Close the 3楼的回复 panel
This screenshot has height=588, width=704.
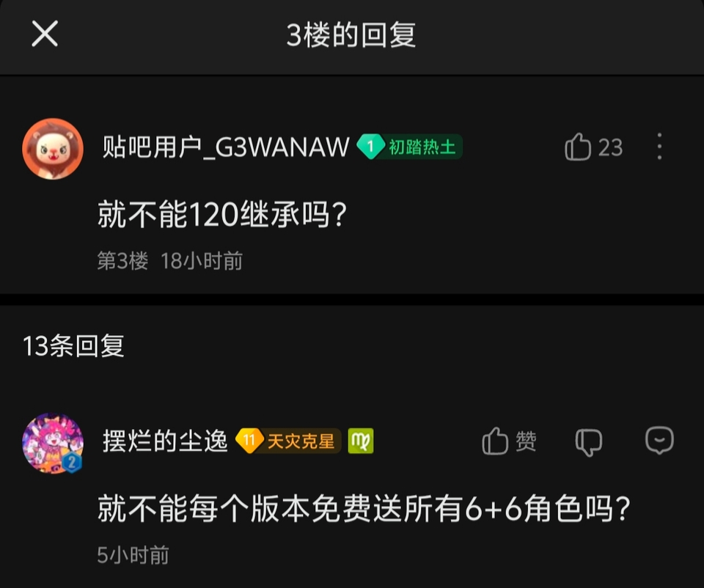(45, 34)
